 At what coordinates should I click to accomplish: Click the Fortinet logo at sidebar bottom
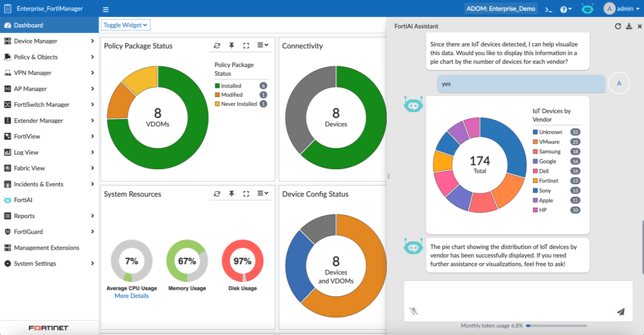(48, 328)
